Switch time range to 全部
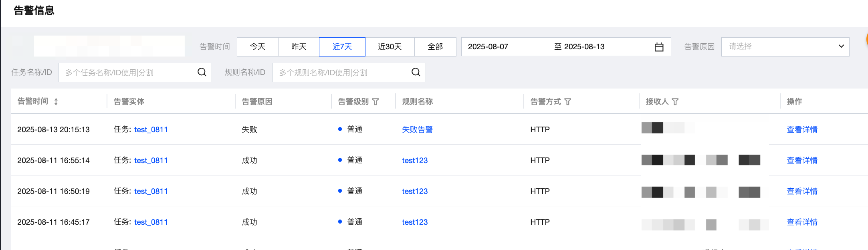 tap(435, 47)
